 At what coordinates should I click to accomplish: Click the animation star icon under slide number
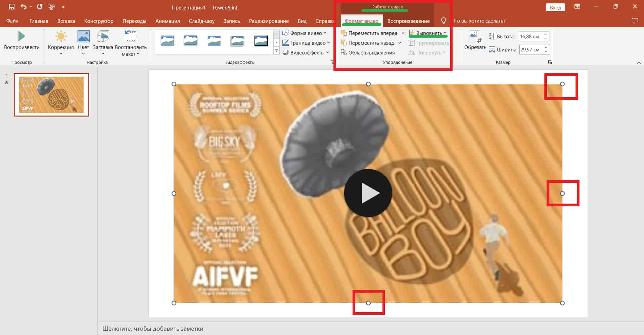[x=6, y=82]
